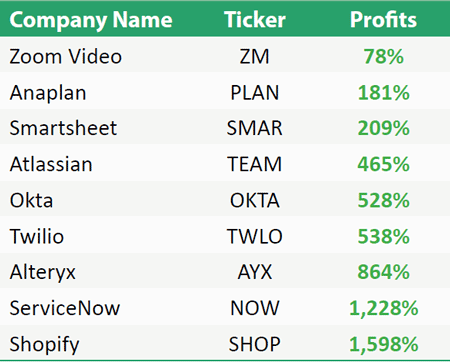The height and width of the screenshot is (364, 450).
Task: Click the AYX ticker symbol
Action: 255,272
